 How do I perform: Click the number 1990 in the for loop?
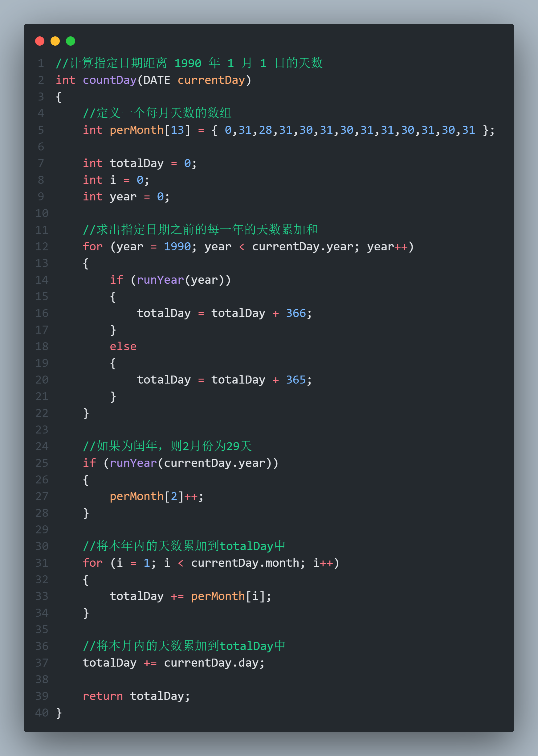tap(177, 247)
